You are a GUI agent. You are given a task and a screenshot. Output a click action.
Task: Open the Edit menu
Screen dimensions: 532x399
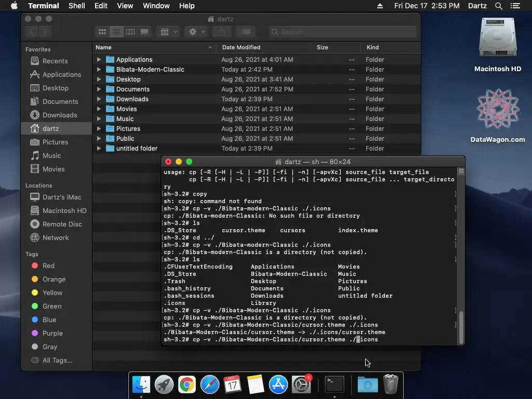(x=101, y=6)
